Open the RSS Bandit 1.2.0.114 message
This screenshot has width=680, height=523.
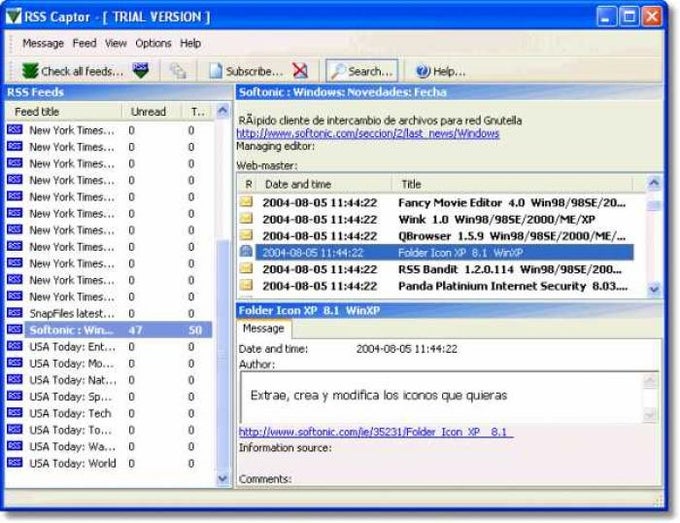tap(435, 269)
